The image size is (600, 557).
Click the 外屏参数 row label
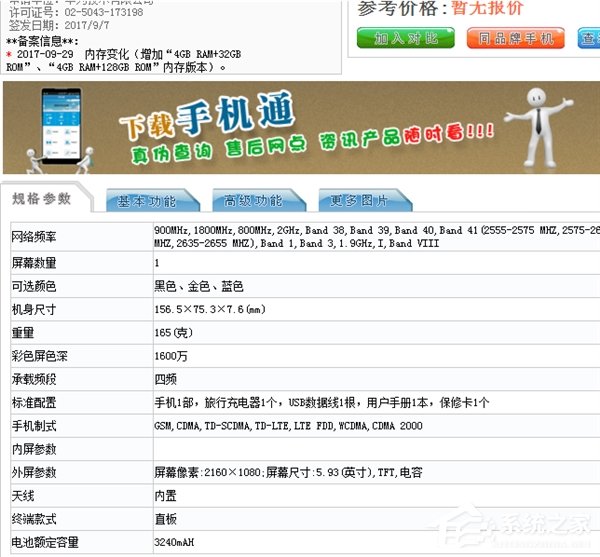(x=34, y=472)
